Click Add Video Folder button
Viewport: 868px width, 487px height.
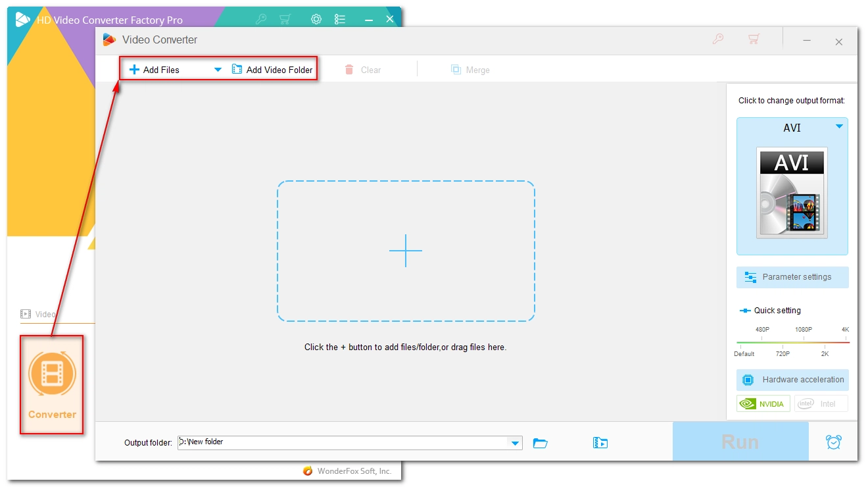click(x=272, y=70)
